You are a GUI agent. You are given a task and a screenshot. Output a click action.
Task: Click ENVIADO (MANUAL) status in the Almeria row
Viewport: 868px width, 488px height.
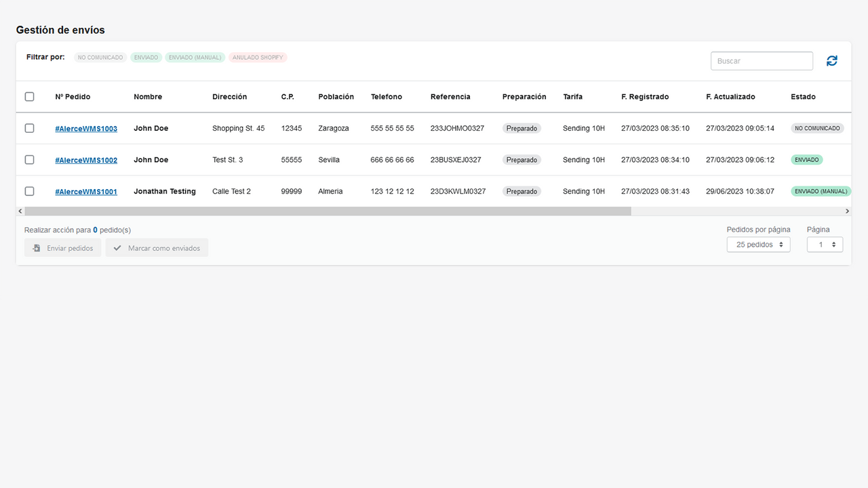(821, 191)
